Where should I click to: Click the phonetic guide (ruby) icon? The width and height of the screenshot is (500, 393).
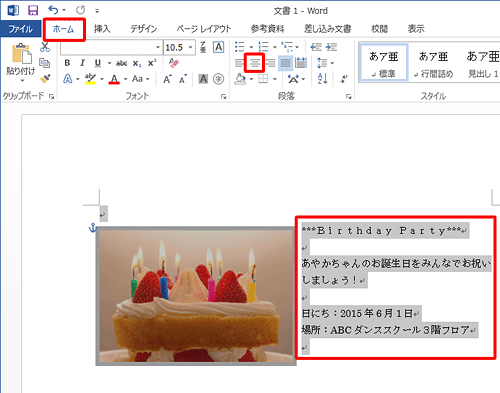(x=203, y=47)
